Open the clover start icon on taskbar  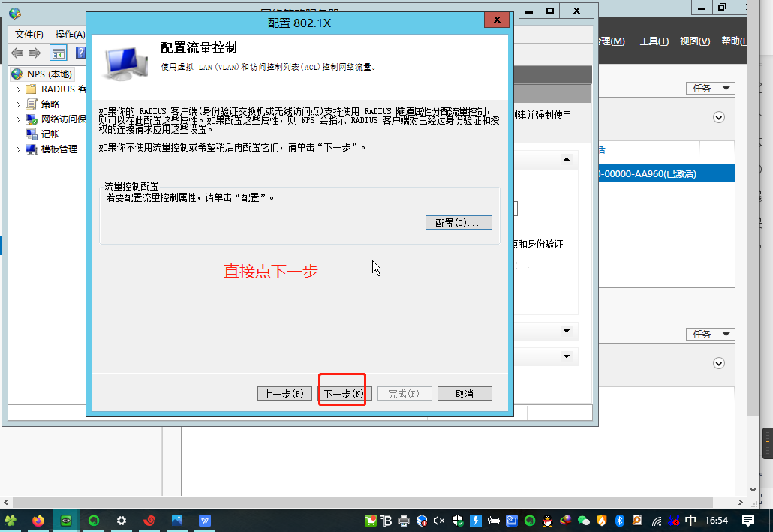[11, 521]
